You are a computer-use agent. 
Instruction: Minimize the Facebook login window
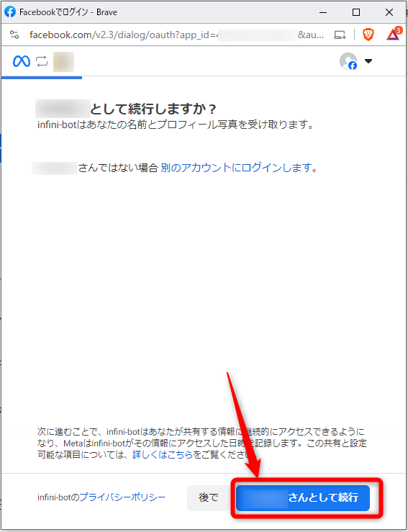click(323, 12)
